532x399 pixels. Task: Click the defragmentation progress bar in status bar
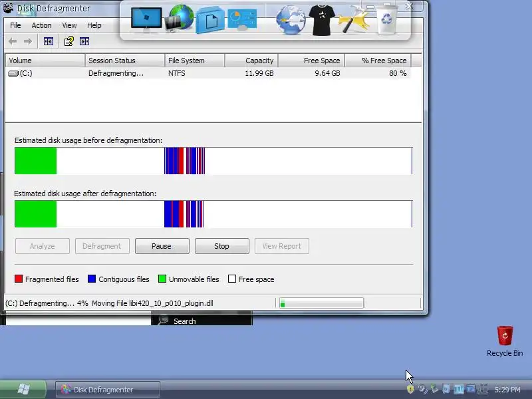(x=321, y=303)
